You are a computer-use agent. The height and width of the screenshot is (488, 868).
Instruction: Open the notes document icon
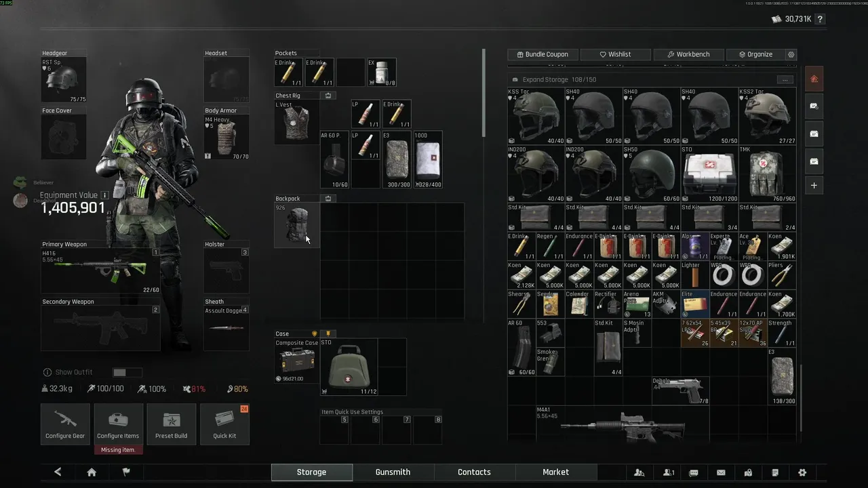pos(775,472)
